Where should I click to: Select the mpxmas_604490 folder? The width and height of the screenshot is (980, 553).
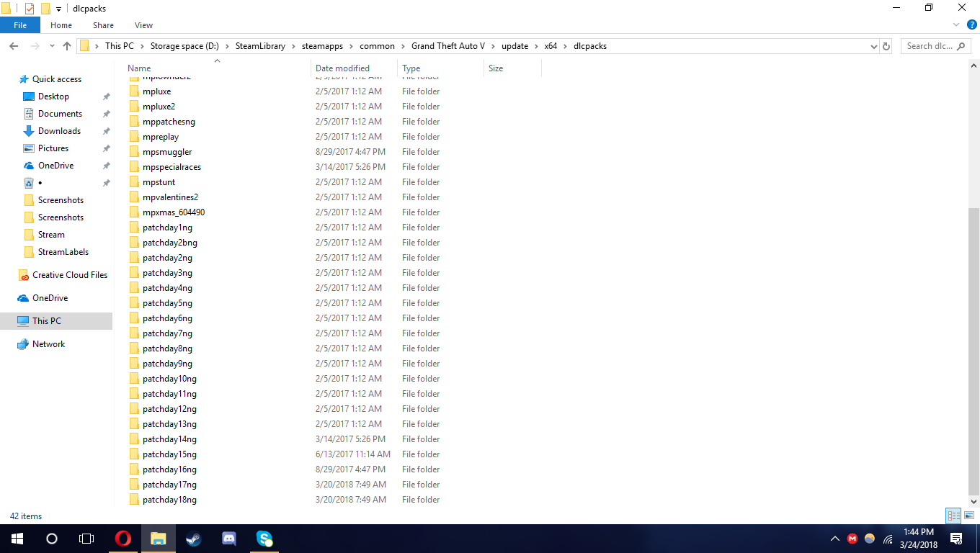coord(174,212)
